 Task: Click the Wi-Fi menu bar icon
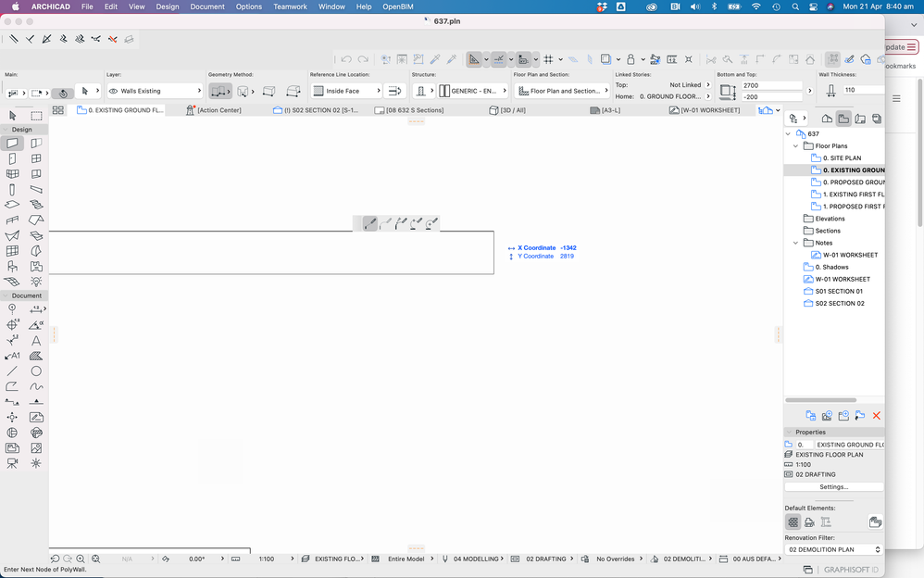(x=756, y=6)
